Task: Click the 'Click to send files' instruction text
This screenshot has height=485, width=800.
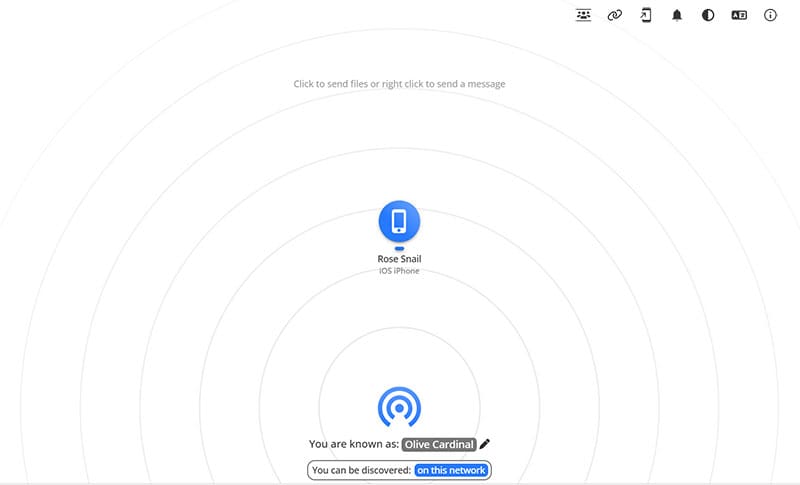Action: click(399, 84)
